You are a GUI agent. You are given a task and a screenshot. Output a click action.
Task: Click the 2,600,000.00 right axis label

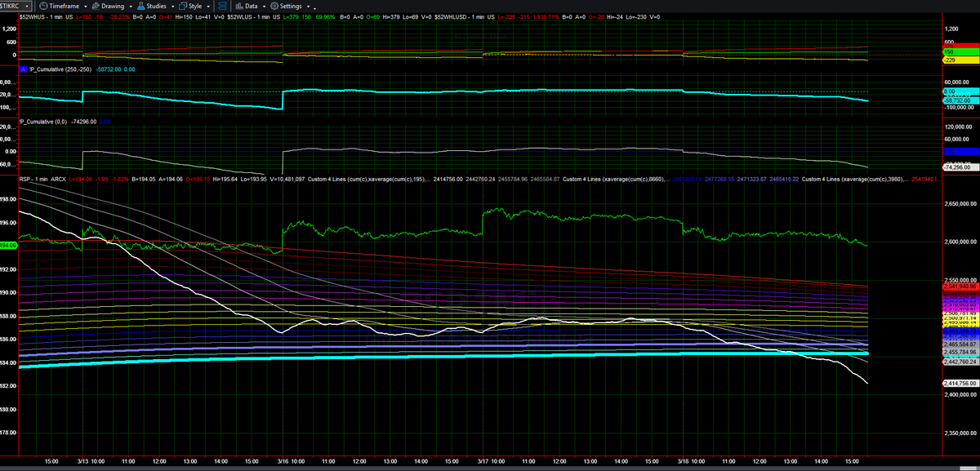pos(961,242)
